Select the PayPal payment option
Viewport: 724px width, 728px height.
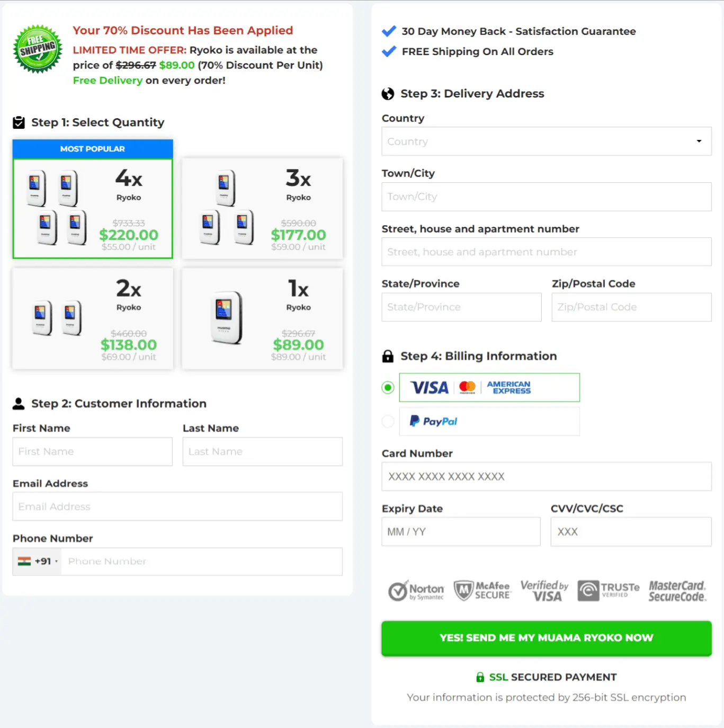point(388,421)
